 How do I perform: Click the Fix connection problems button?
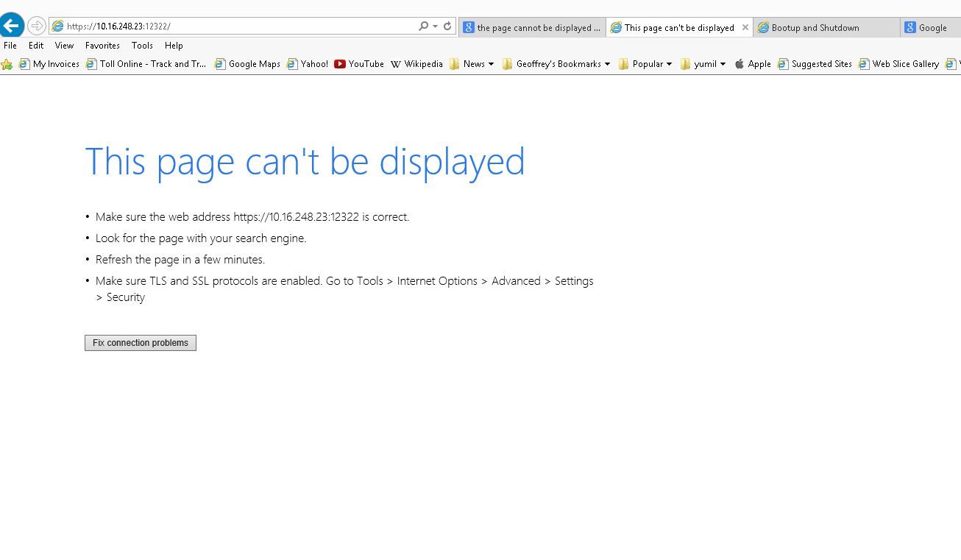pyautogui.click(x=141, y=343)
